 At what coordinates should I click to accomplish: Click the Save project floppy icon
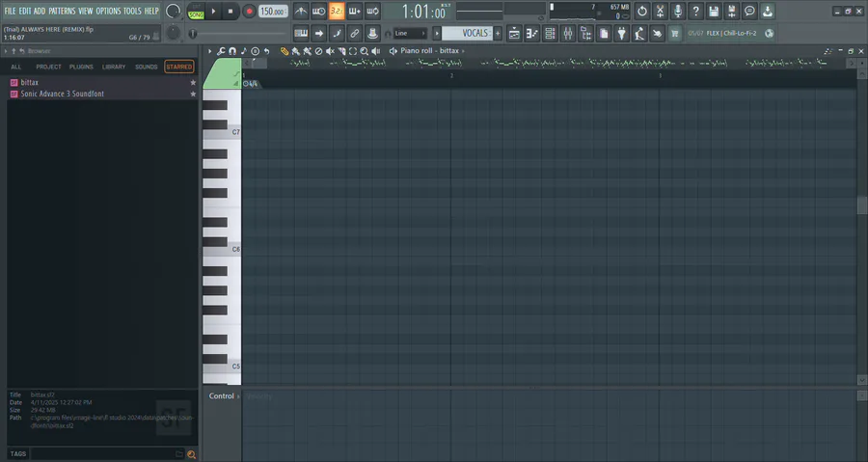click(714, 11)
